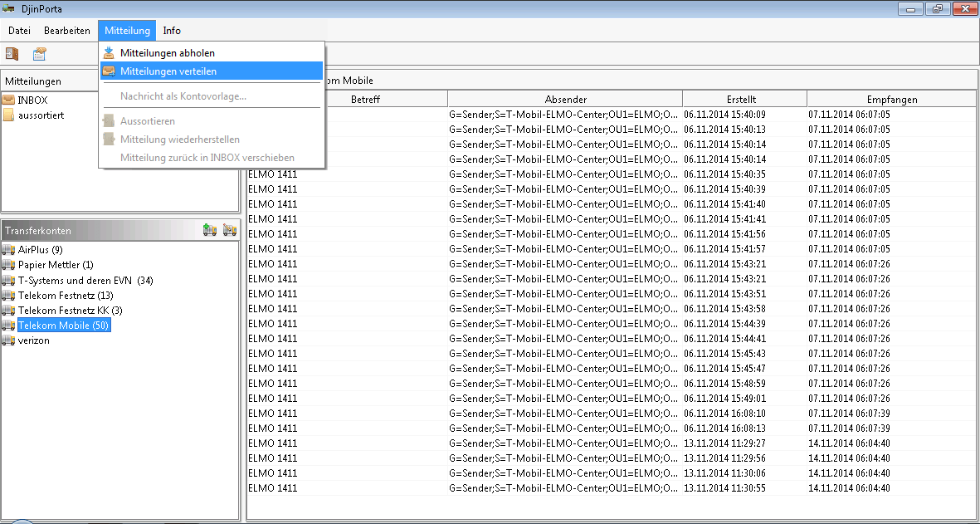Select row created 06.11.2014 15:40:39

coord(612,189)
